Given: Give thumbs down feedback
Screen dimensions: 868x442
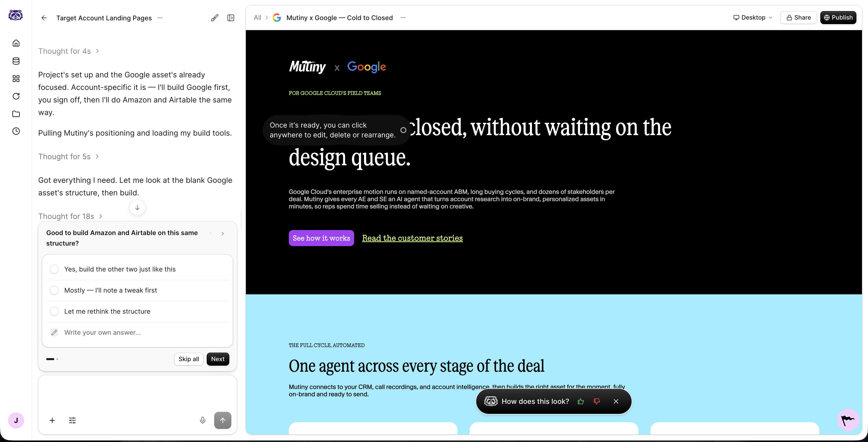Looking at the screenshot, I should click(x=597, y=401).
